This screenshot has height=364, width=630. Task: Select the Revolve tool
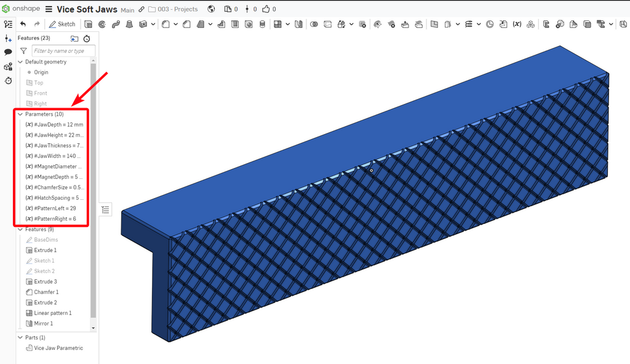point(102,24)
